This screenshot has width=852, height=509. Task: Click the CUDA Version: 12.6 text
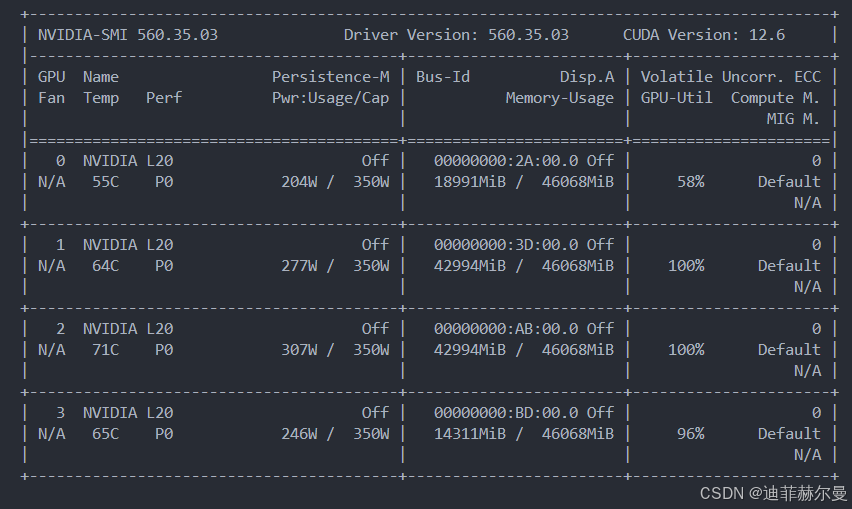point(704,35)
